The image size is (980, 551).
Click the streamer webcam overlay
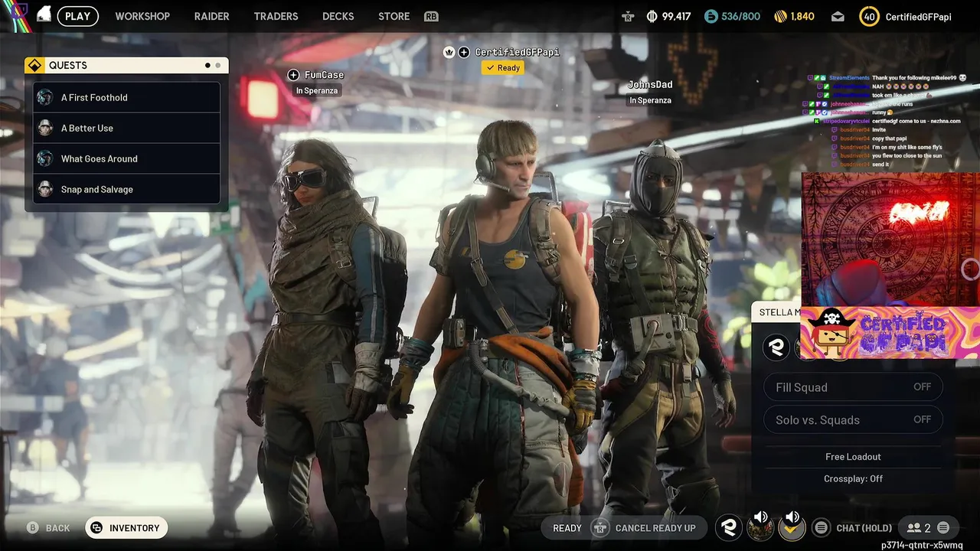(x=890, y=240)
